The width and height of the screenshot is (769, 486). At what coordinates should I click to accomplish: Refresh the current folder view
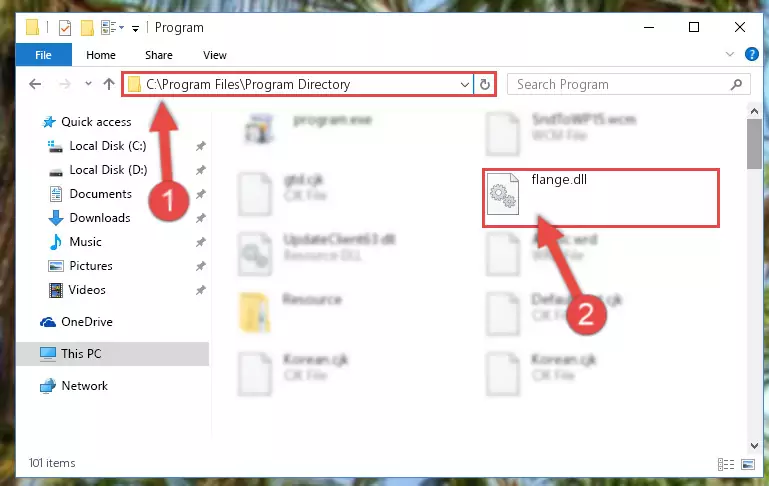(485, 84)
